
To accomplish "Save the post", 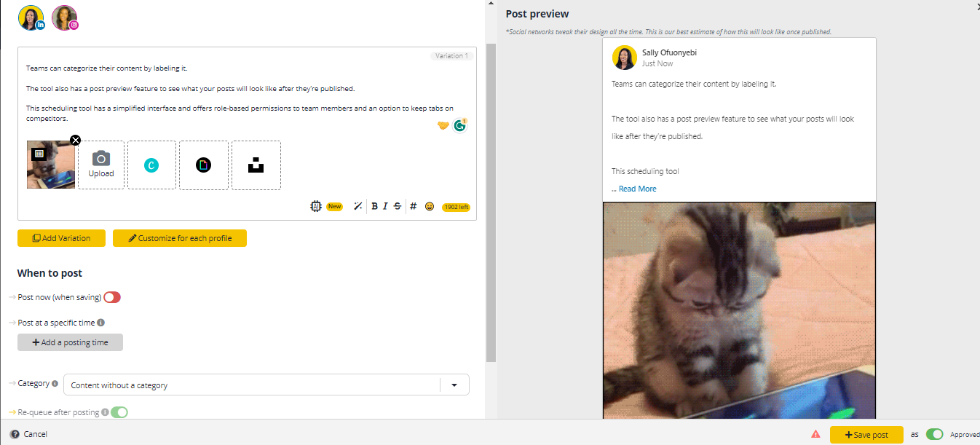I will pyautogui.click(x=866, y=435).
